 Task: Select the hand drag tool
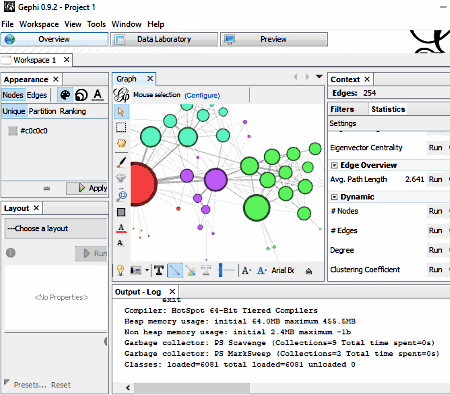click(121, 143)
